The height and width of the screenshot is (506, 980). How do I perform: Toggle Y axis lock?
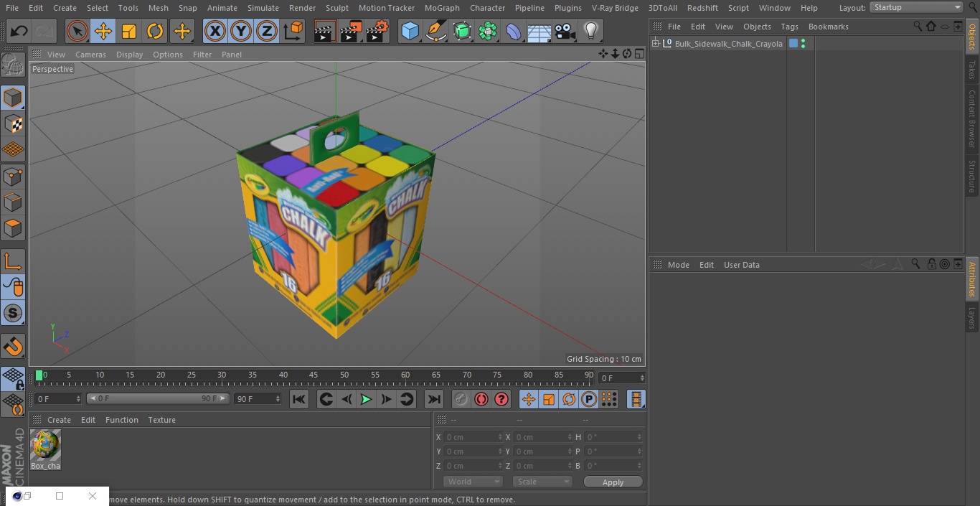240,31
